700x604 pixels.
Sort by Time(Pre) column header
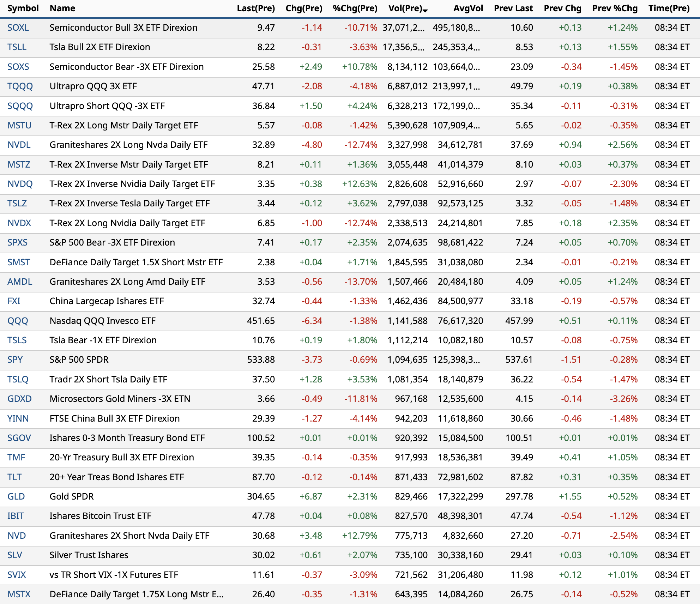tap(669, 8)
